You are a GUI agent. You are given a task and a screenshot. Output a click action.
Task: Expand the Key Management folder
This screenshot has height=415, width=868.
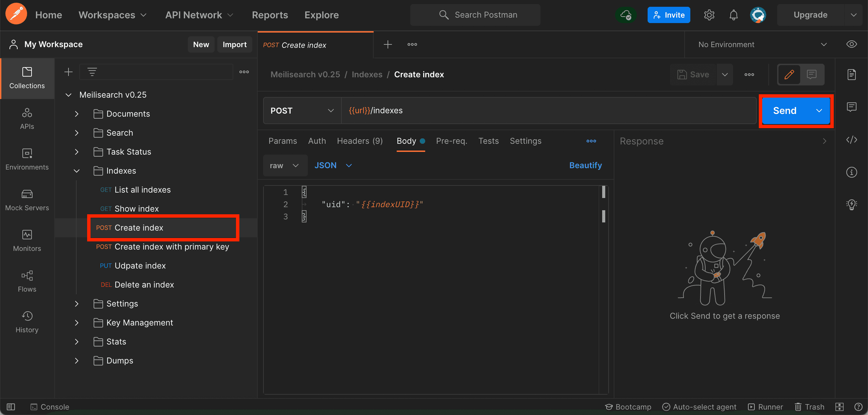pyautogui.click(x=77, y=323)
